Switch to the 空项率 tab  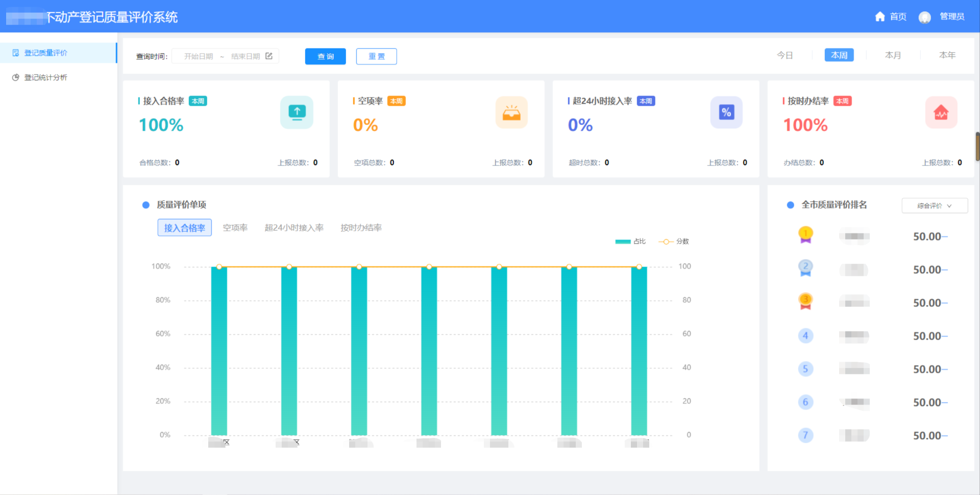coord(235,228)
